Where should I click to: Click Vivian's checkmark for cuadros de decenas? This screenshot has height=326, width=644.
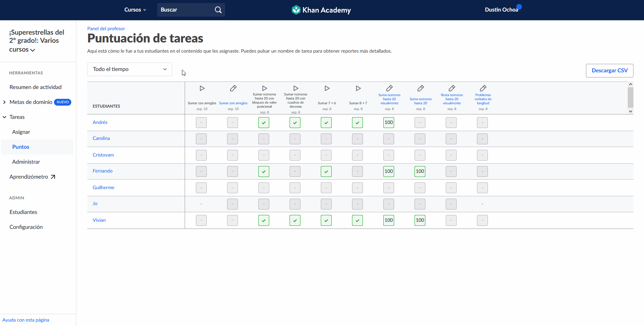[x=295, y=220]
